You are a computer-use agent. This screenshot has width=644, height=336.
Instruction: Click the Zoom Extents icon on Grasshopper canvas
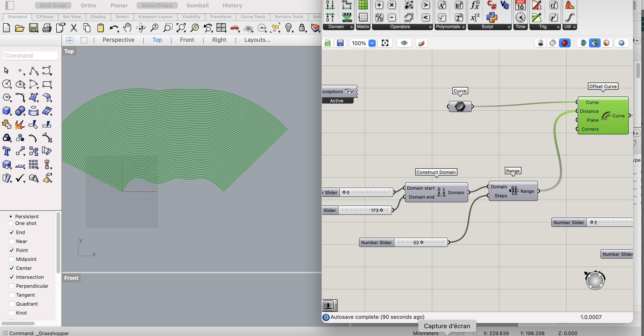385,43
